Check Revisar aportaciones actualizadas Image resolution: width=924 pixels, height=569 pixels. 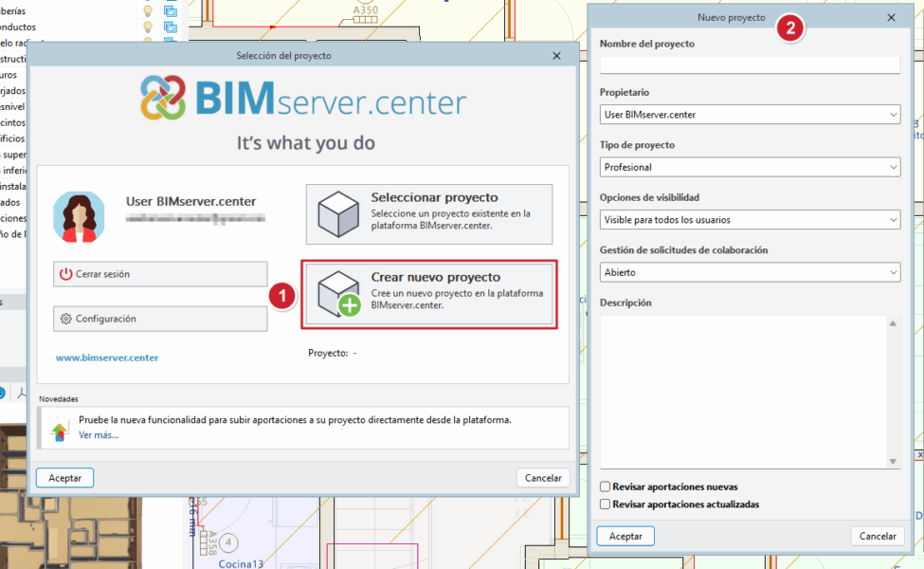605,505
